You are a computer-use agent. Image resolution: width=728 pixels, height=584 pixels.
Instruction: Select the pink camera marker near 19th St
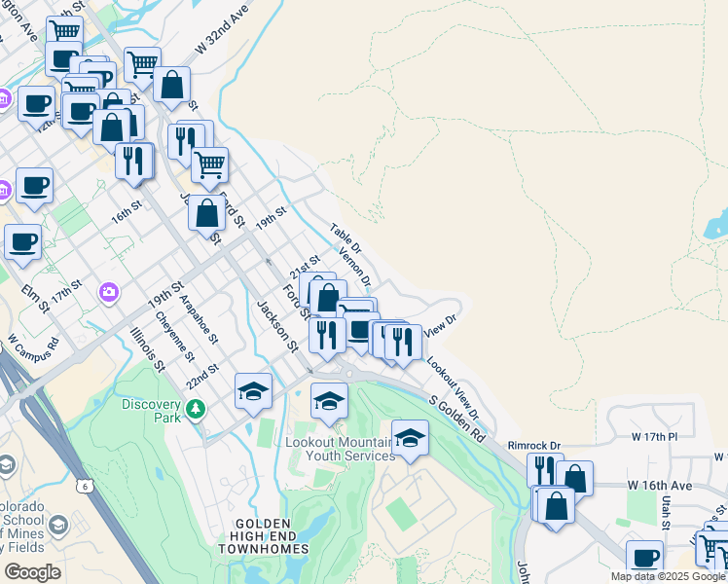point(109,291)
